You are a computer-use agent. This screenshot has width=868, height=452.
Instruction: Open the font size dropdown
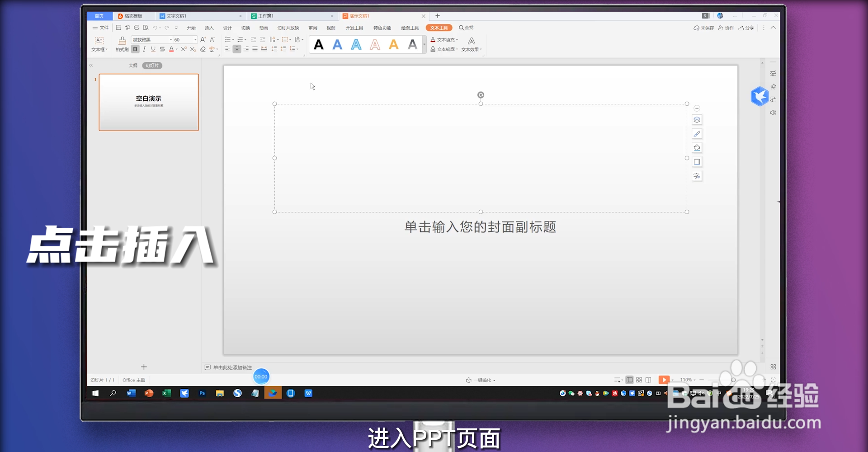pyautogui.click(x=195, y=40)
